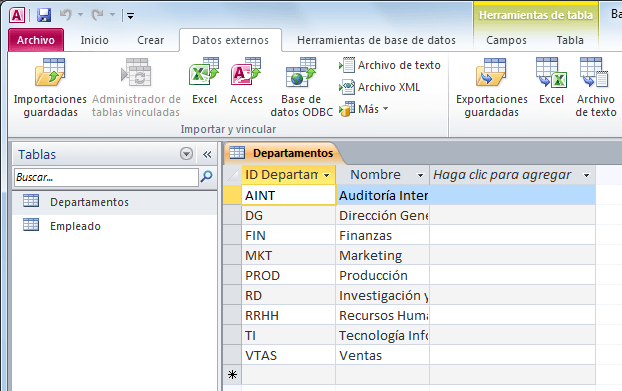Viewport: 622px width, 391px height.
Task: Open the Undo history dropdown arrow
Action: 80,15
